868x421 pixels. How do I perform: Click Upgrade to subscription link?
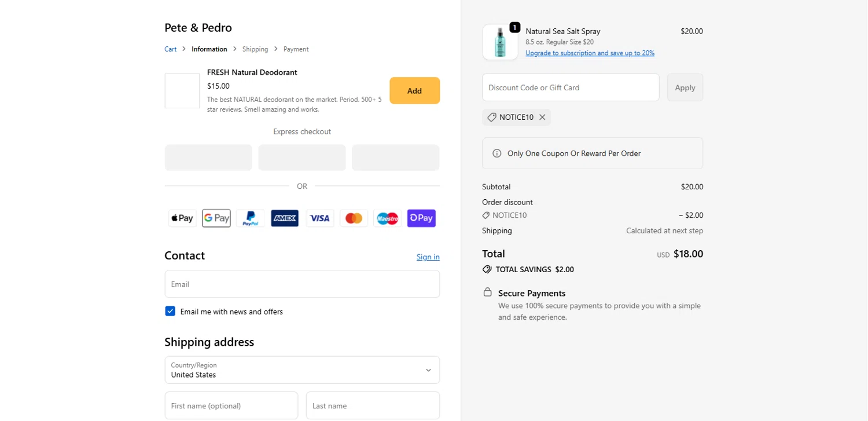pyautogui.click(x=590, y=53)
